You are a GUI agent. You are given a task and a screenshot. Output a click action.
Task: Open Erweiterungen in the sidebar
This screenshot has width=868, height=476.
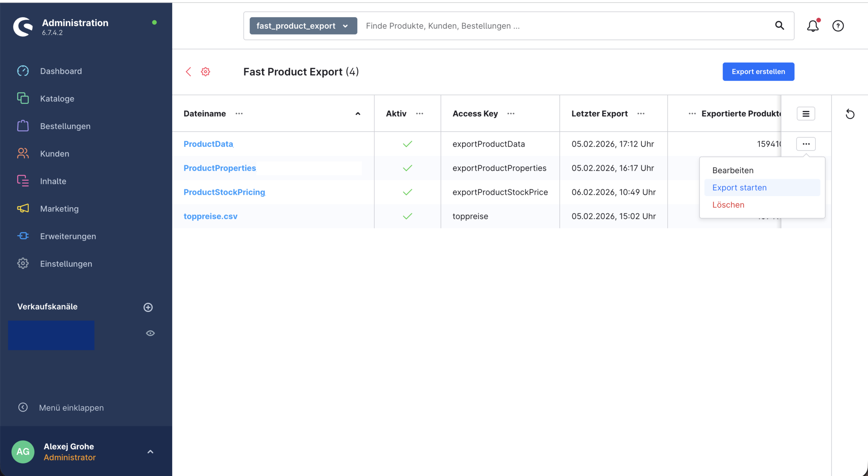coord(68,236)
